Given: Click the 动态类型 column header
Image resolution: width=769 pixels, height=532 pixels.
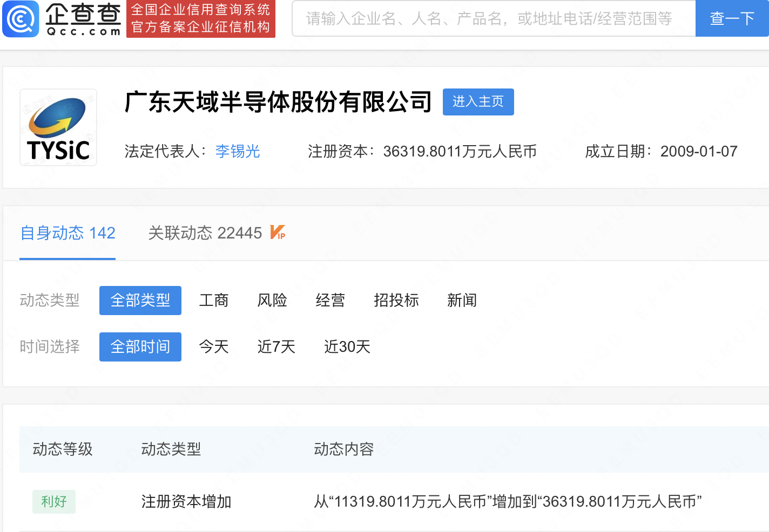Looking at the screenshot, I should (171, 449).
